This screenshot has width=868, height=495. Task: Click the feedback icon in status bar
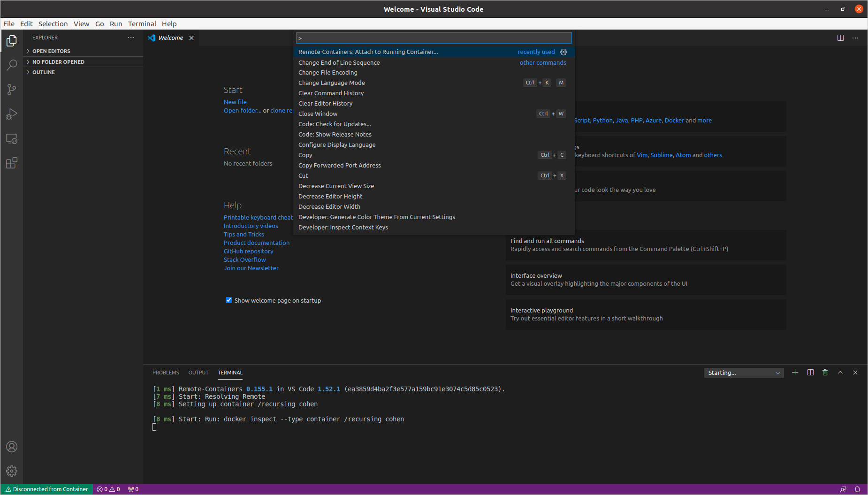click(843, 489)
